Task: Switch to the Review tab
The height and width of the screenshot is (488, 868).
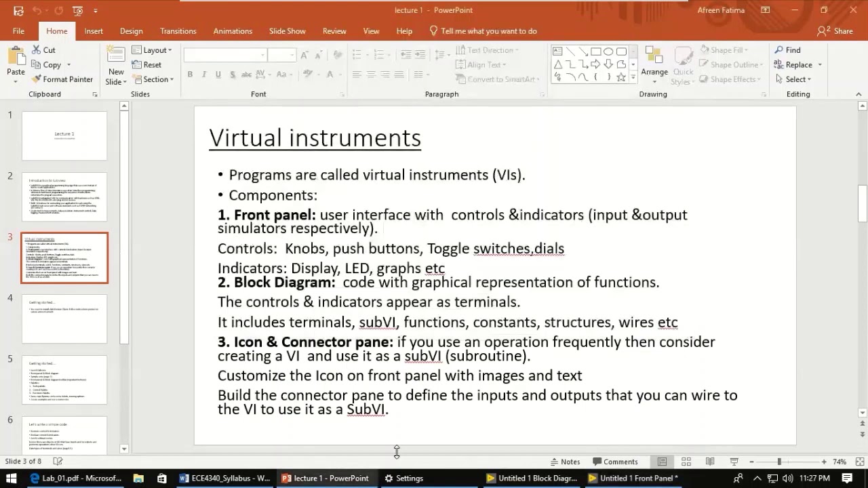Action: tap(334, 31)
